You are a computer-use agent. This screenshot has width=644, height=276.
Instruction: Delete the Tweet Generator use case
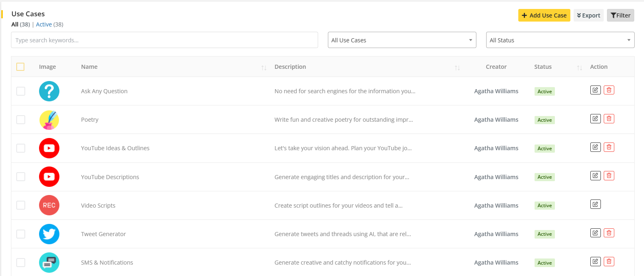(609, 233)
